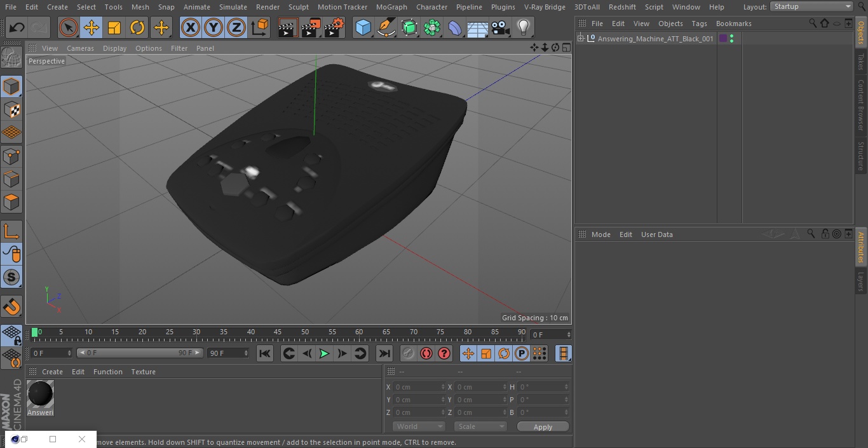This screenshot has height=448, width=868.
Task: Click the Attributes lock icon
Action: pos(824,234)
